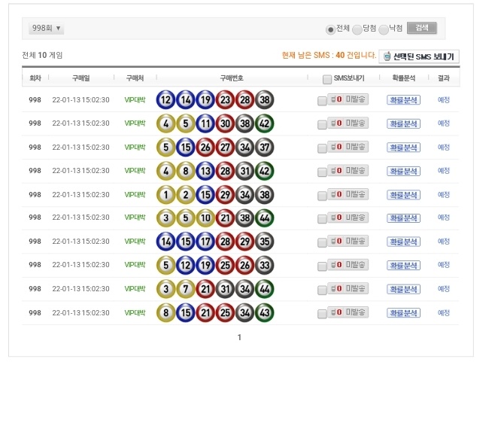Click the 예정 result link in fourth row
Viewport: 504px width, 429px height.
pyautogui.click(x=444, y=171)
